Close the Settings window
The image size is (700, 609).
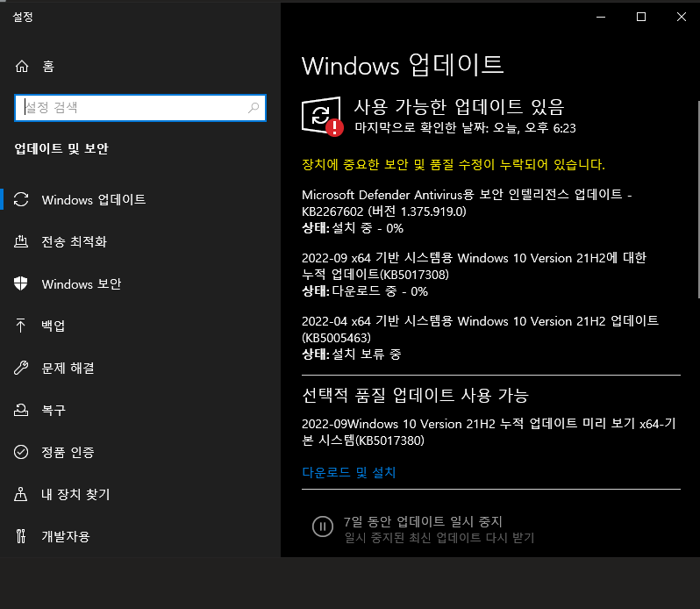(682, 17)
